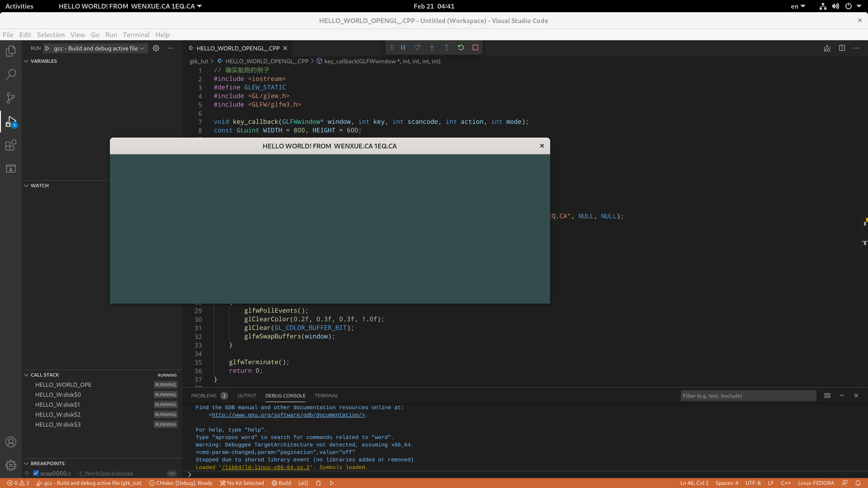Click the Step Over debug icon
The height and width of the screenshot is (488, 868).
tap(417, 47)
